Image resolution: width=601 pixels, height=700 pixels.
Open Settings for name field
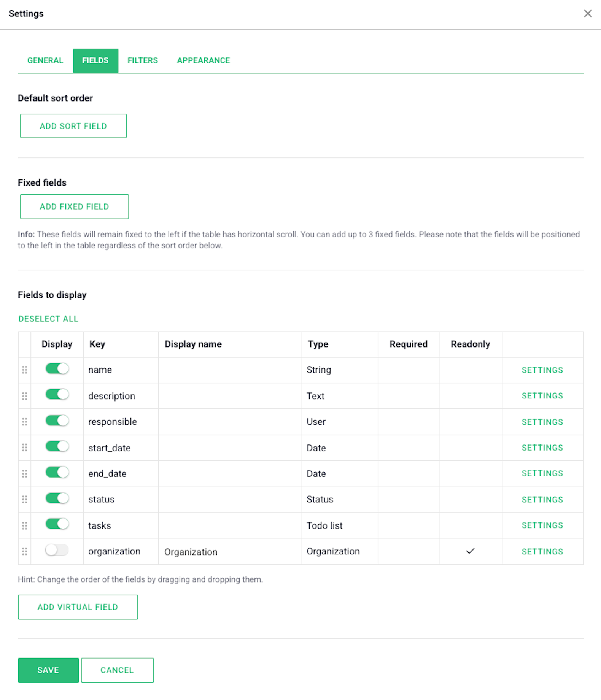tap(542, 370)
